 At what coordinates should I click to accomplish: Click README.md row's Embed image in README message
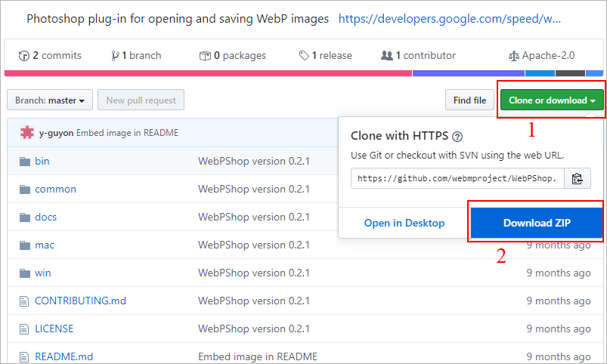coord(258,356)
